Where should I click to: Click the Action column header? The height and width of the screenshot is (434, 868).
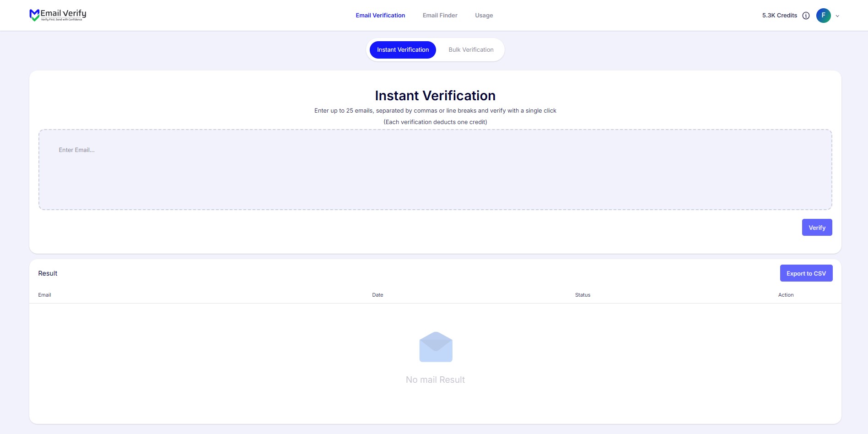(x=786, y=295)
